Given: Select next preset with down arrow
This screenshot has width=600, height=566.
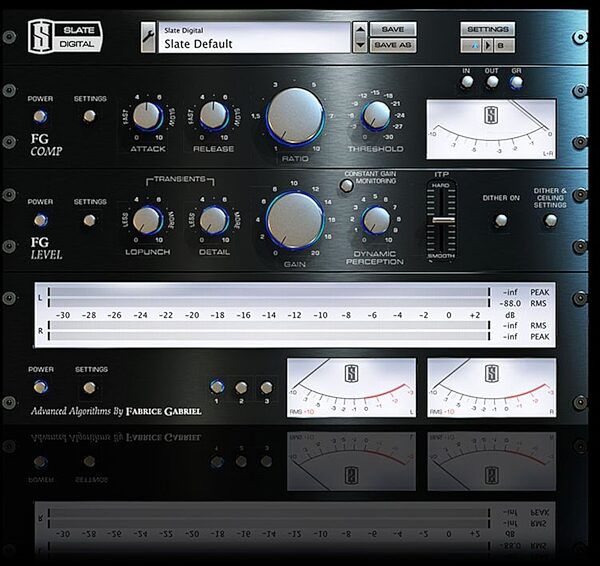Looking at the screenshot, I should [360, 45].
